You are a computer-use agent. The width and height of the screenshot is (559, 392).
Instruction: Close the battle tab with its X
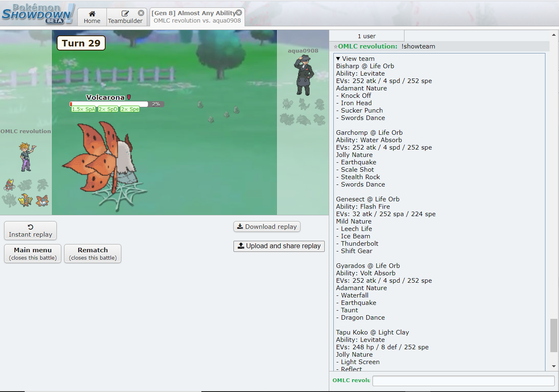(x=239, y=13)
